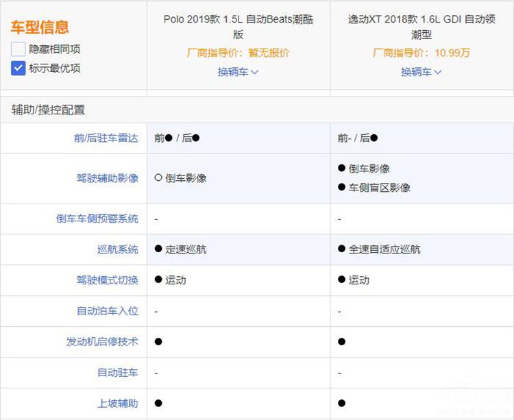
Task: Click the 车侧盲区影像 entry for 逸动XT
Action: point(379,188)
